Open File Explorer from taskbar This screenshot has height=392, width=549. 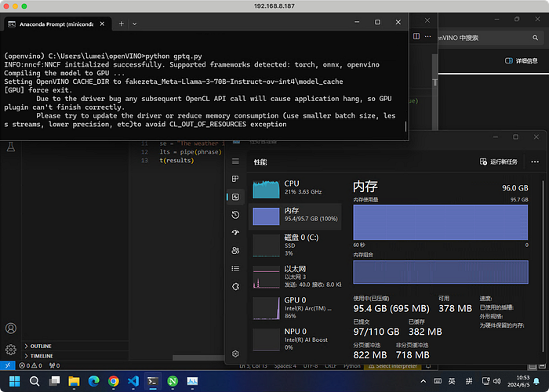click(x=74, y=381)
